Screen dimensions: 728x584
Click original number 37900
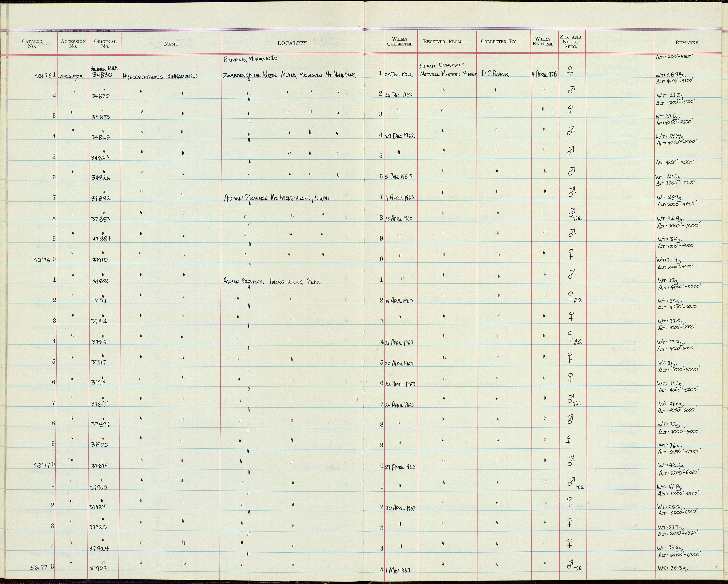coord(99,488)
